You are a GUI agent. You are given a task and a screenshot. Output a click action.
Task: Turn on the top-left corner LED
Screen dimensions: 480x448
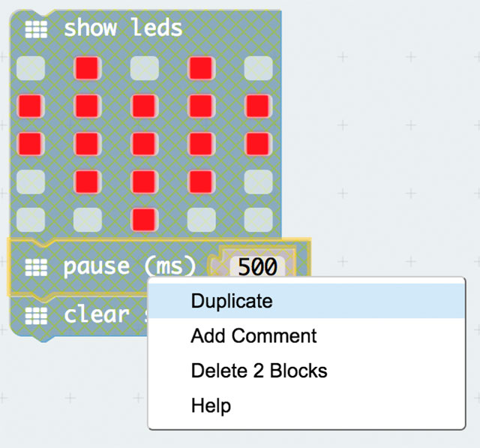pos(31,68)
